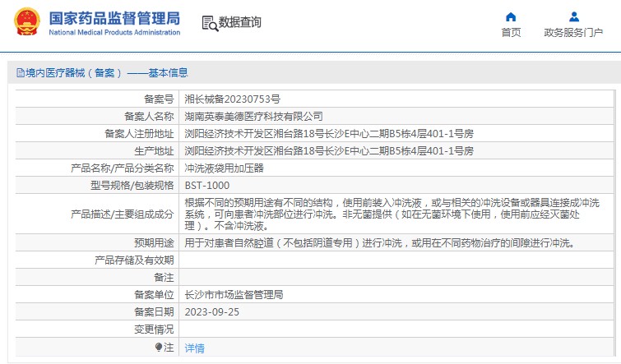Select model value BST-1000

point(207,186)
